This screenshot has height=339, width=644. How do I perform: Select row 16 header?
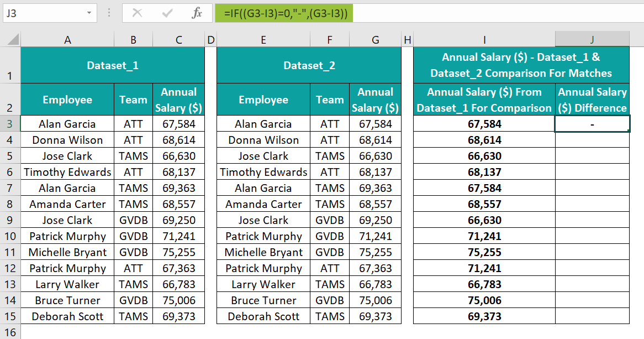(x=10, y=332)
